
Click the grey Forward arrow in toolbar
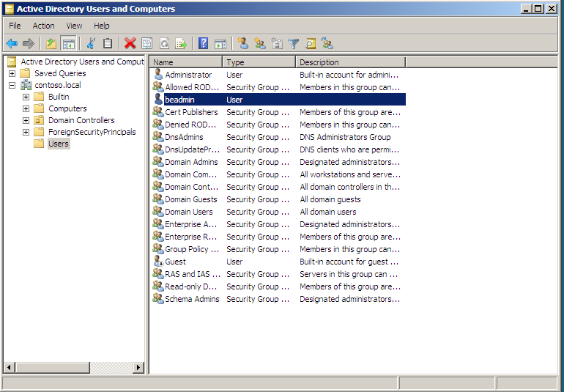[x=29, y=44]
